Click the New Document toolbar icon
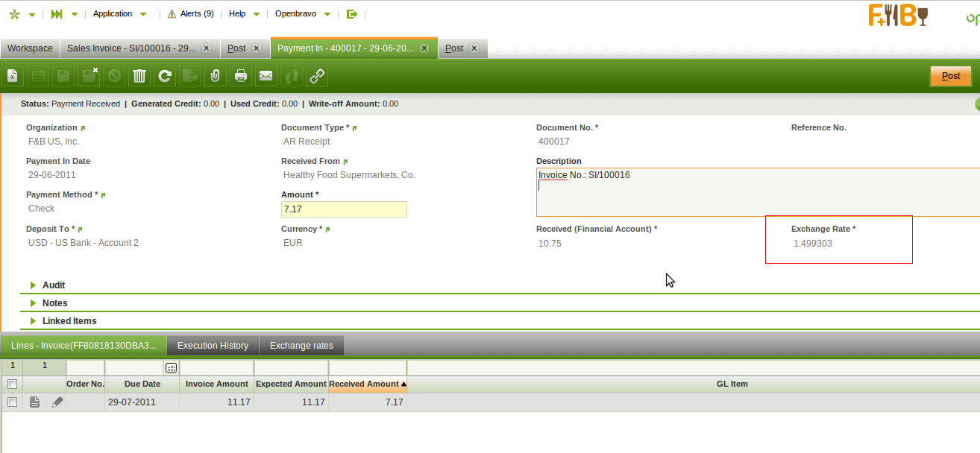 coord(13,76)
